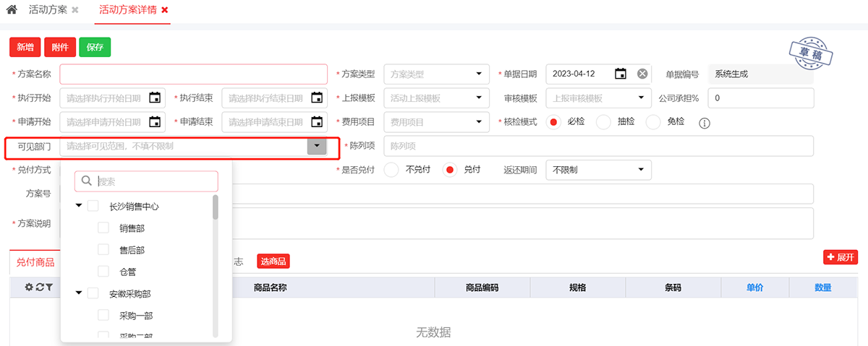Click the table refresh icon
The image size is (868, 346).
39,287
